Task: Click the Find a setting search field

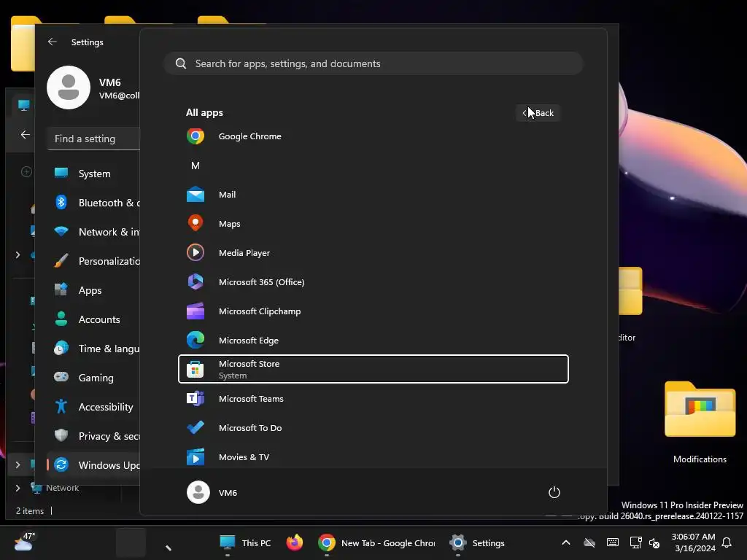Action: [94, 139]
